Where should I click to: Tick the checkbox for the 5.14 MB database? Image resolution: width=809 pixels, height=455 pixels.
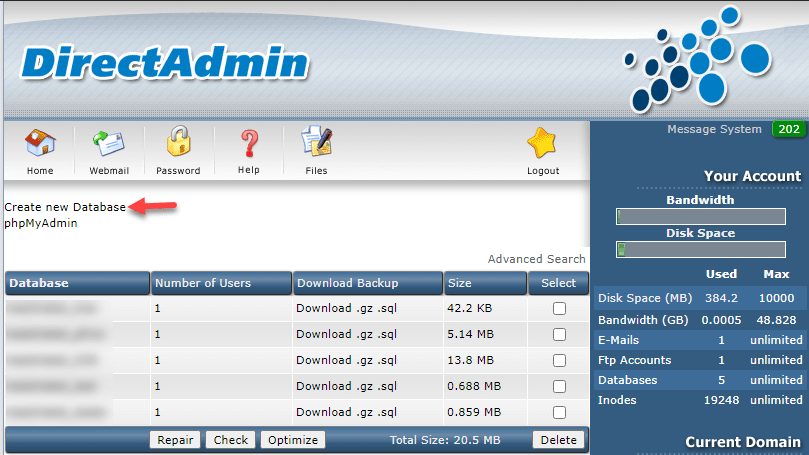pyautogui.click(x=559, y=334)
